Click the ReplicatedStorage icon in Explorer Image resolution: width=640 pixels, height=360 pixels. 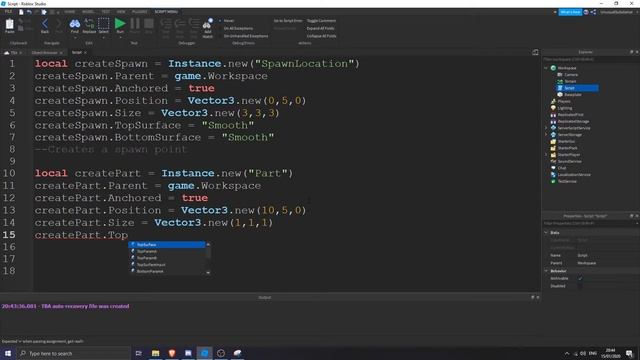[553, 121]
